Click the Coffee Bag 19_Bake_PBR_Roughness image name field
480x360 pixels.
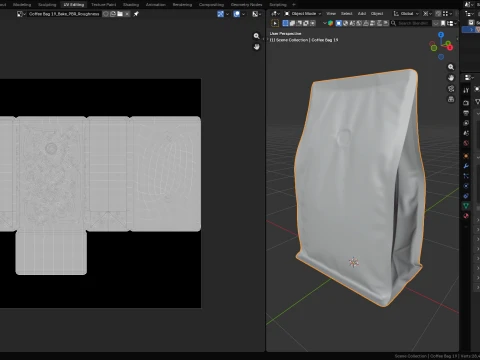tap(64, 14)
